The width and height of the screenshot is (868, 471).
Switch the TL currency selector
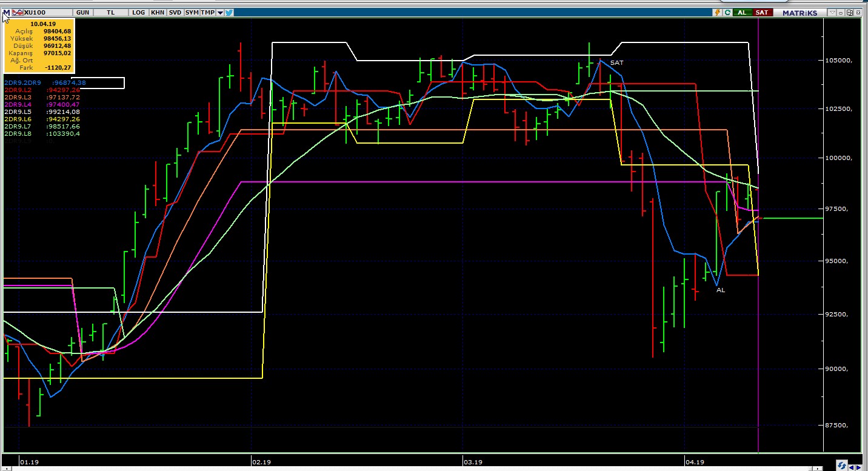pyautogui.click(x=110, y=12)
